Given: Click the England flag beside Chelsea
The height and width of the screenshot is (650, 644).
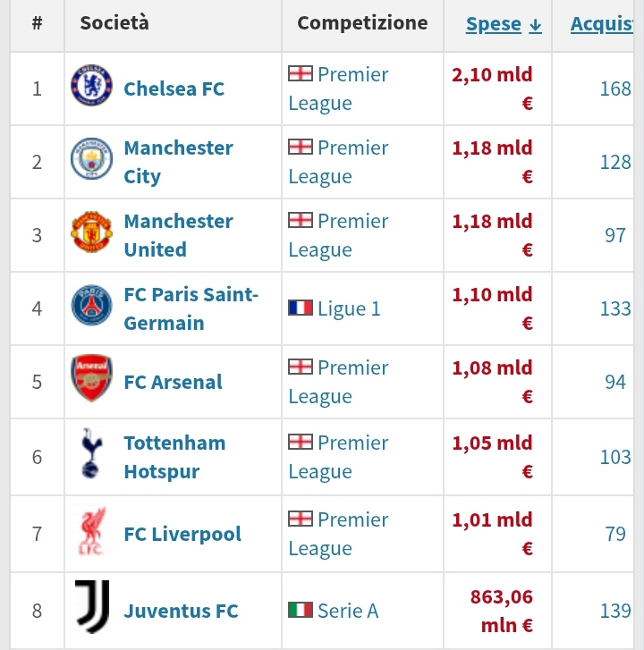Looking at the screenshot, I should point(301,73).
